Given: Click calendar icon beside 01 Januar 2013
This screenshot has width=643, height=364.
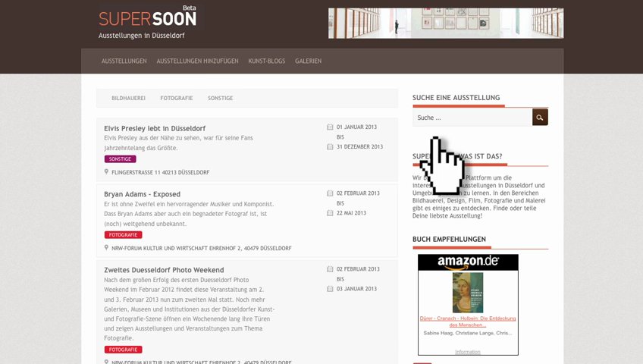Looking at the screenshot, I should (x=330, y=127).
